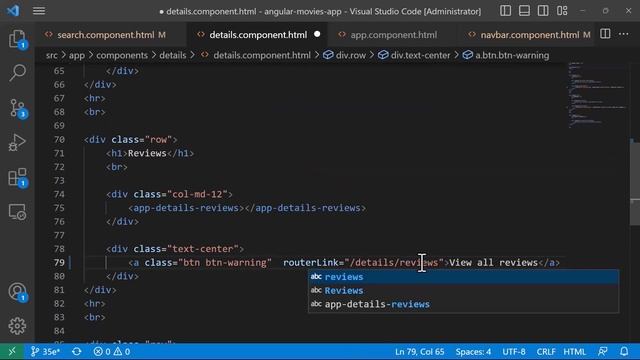Open notifications bell
The width and height of the screenshot is (640, 360).
[624, 351]
